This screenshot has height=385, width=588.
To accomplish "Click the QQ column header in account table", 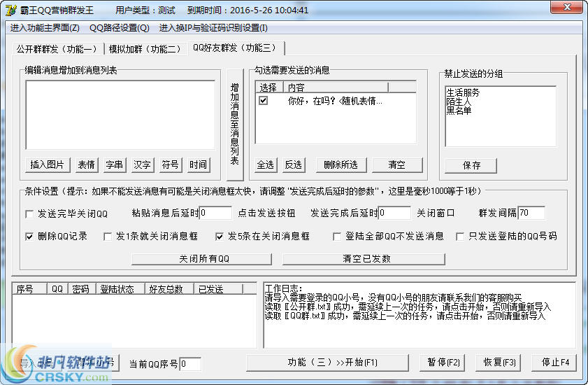I will click(x=57, y=289).
